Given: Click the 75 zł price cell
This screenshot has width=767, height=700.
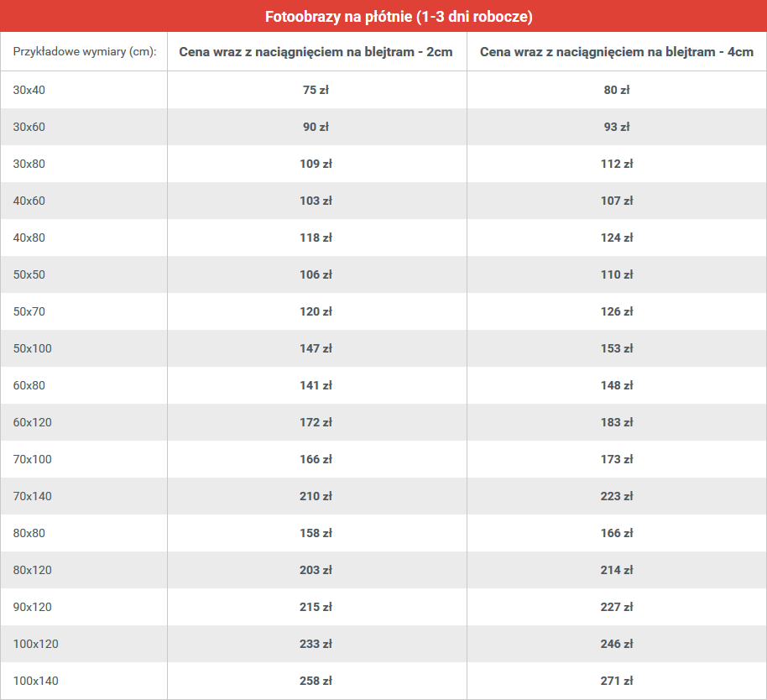Looking at the screenshot, I should pos(317,90).
